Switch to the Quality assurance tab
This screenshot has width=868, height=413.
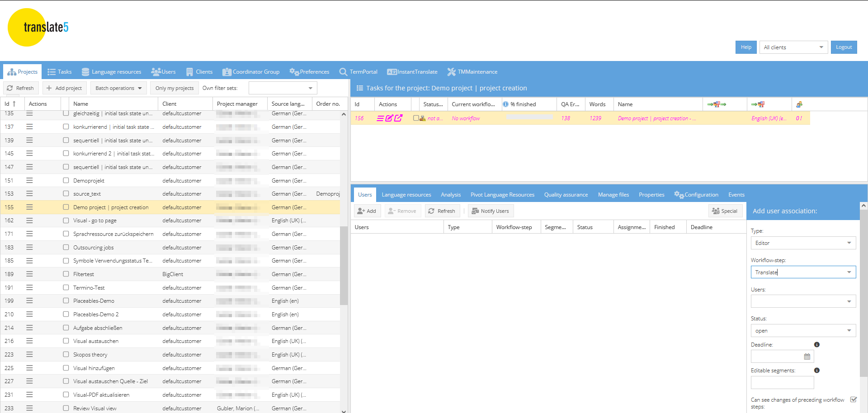[x=566, y=195]
